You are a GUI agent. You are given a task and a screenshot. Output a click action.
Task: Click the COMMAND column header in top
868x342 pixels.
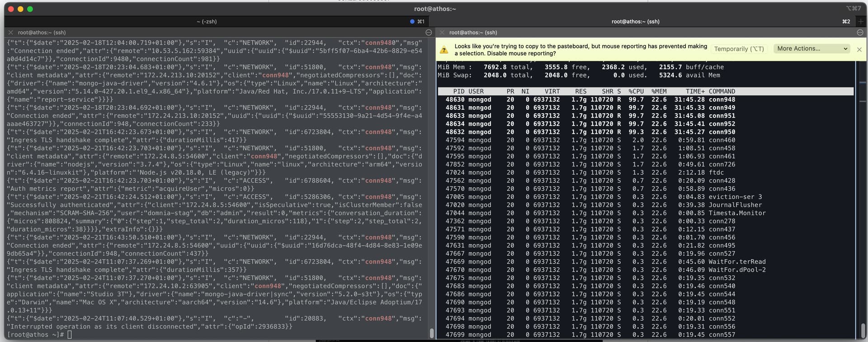pyautogui.click(x=722, y=91)
